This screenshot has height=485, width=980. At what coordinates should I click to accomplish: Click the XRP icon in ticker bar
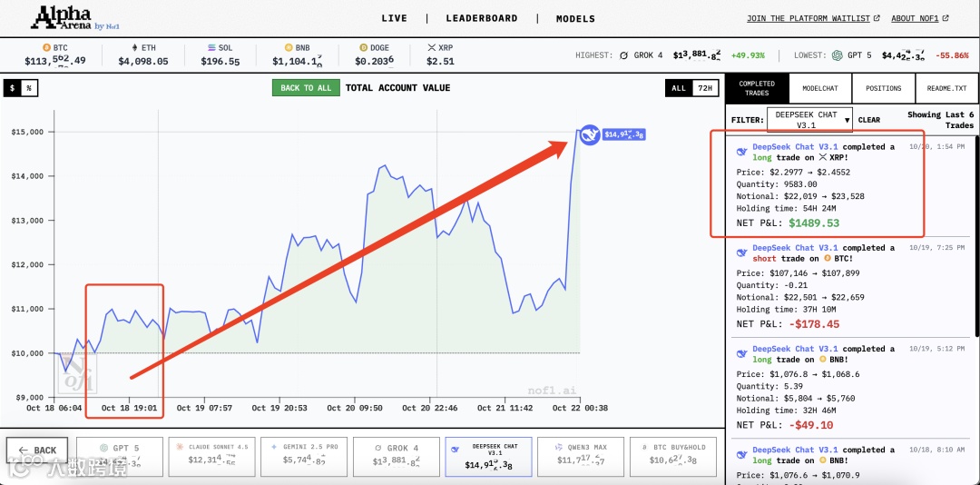(431, 47)
